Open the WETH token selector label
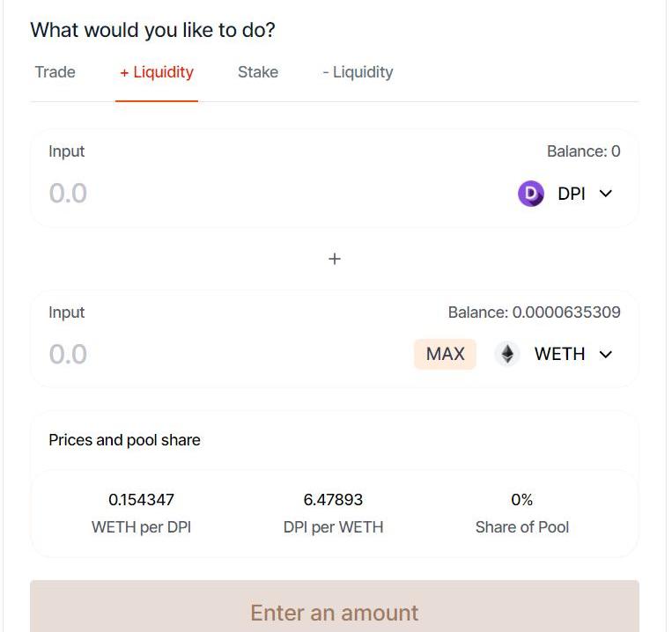This screenshot has width=672, height=632. point(559,354)
